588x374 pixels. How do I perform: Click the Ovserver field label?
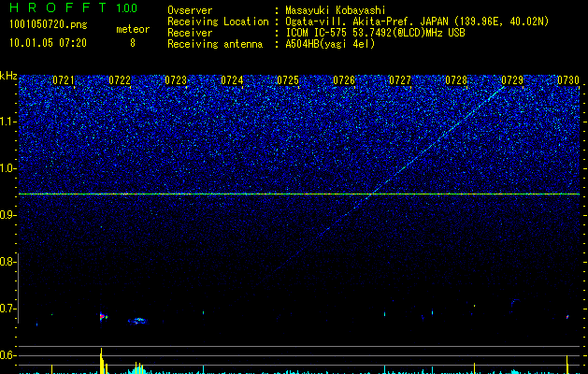point(190,10)
